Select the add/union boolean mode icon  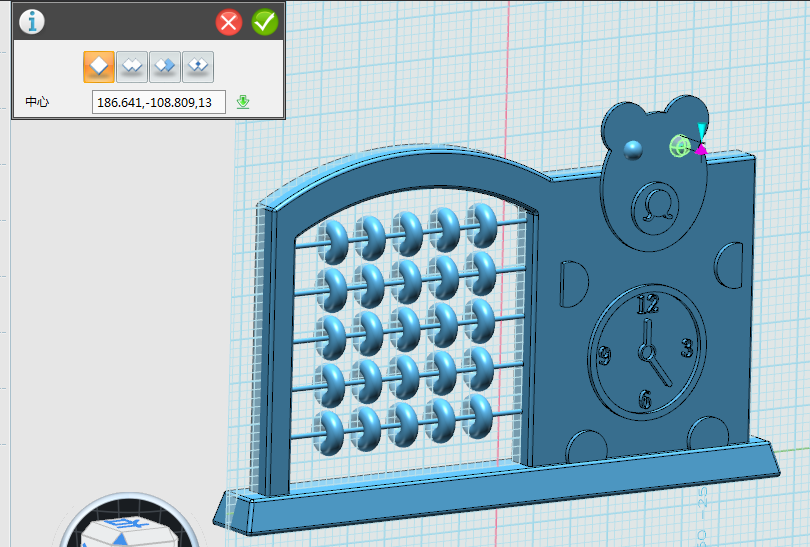click(x=131, y=67)
